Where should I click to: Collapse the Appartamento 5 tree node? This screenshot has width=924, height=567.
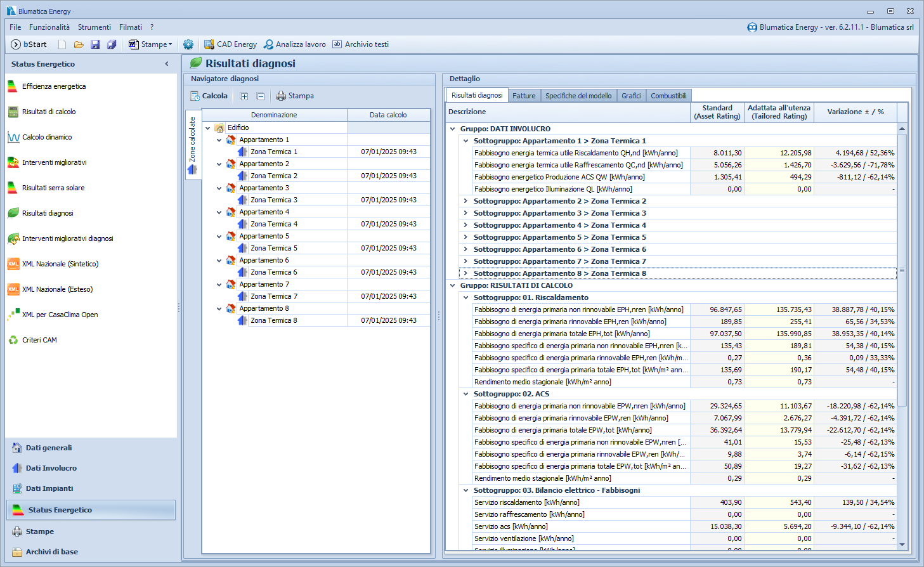(x=219, y=237)
